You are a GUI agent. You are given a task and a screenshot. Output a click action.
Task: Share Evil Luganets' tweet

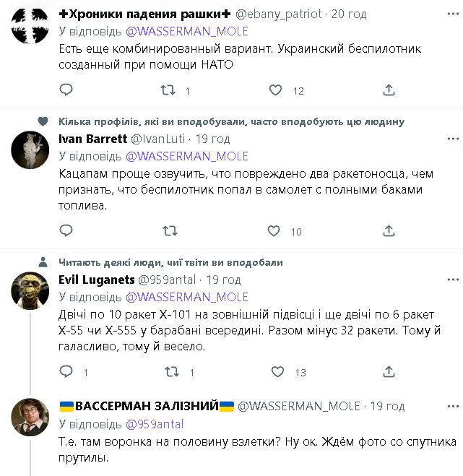point(389,372)
